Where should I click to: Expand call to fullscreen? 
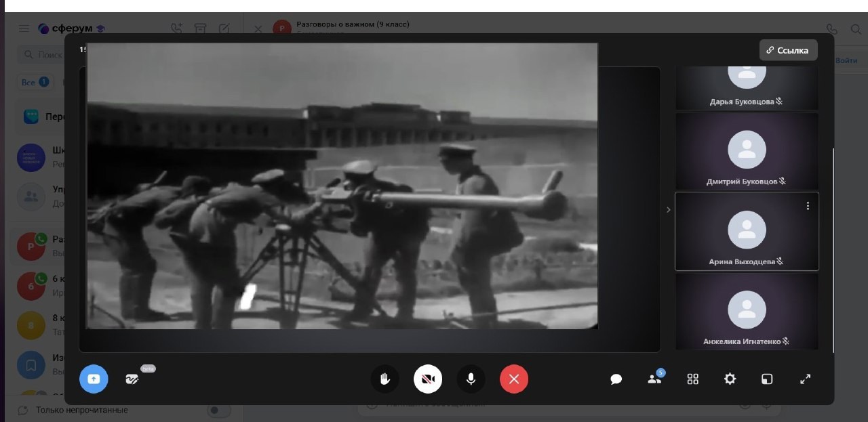pos(806,379)
